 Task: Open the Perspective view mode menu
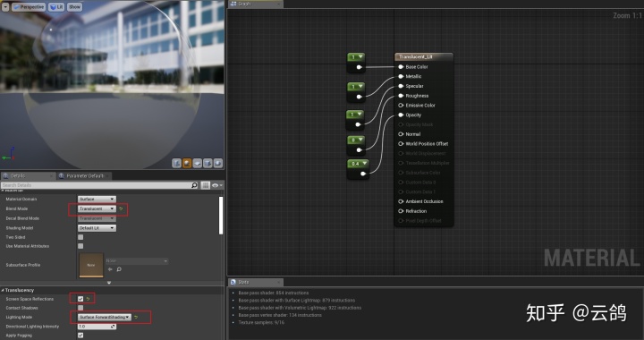coord(29,7)
